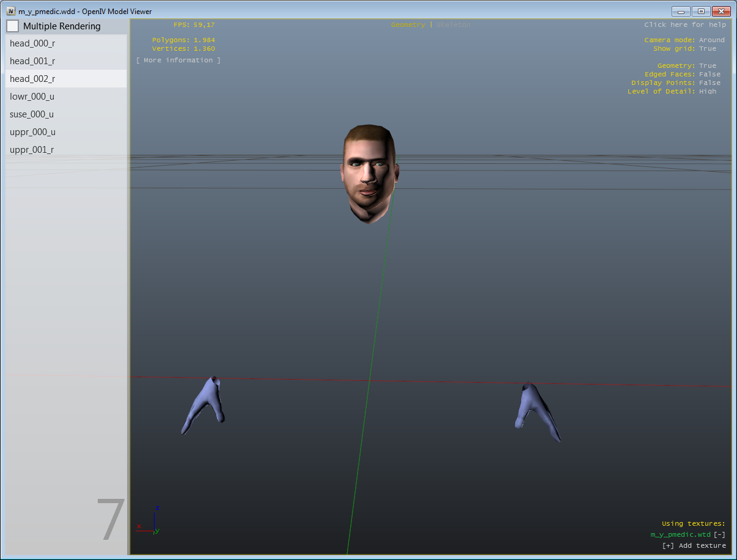737x560 pixels.
Task: Click the OpenIV icon in title bar
Action: point(11,11)
